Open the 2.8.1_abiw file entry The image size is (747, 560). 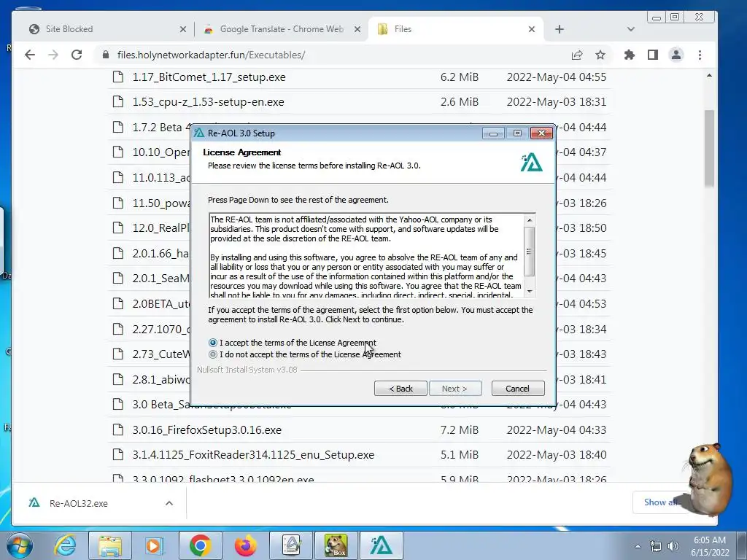(161, 379)
